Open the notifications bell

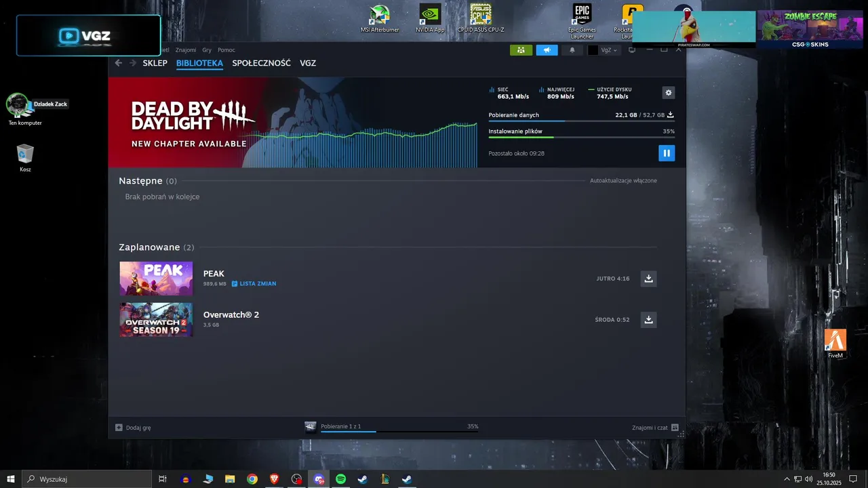click(x=572, y=50)
